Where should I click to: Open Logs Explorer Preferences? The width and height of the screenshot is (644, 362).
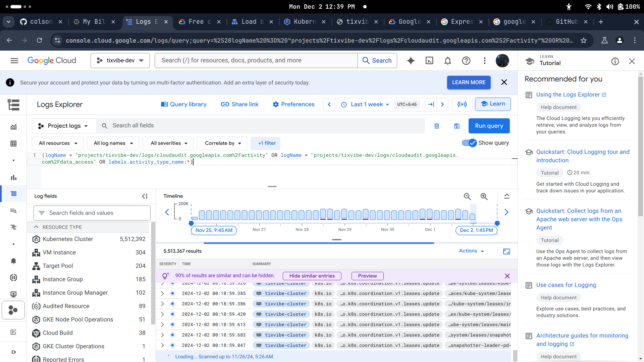[294, 104]
